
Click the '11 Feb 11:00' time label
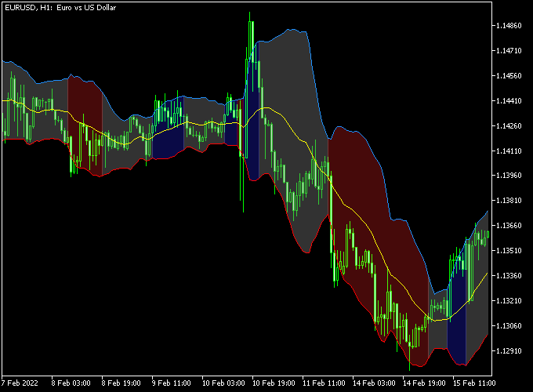pos(324,383)
